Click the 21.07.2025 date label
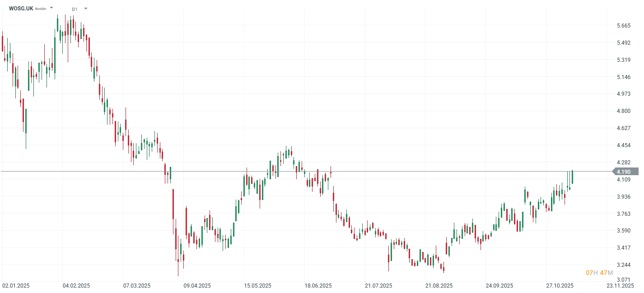This screenshot has height=293, width=644. [x=378, y=286]
